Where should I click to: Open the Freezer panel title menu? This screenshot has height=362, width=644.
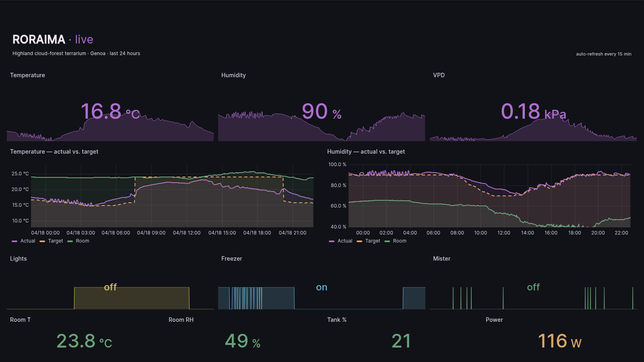pos(231,259)
